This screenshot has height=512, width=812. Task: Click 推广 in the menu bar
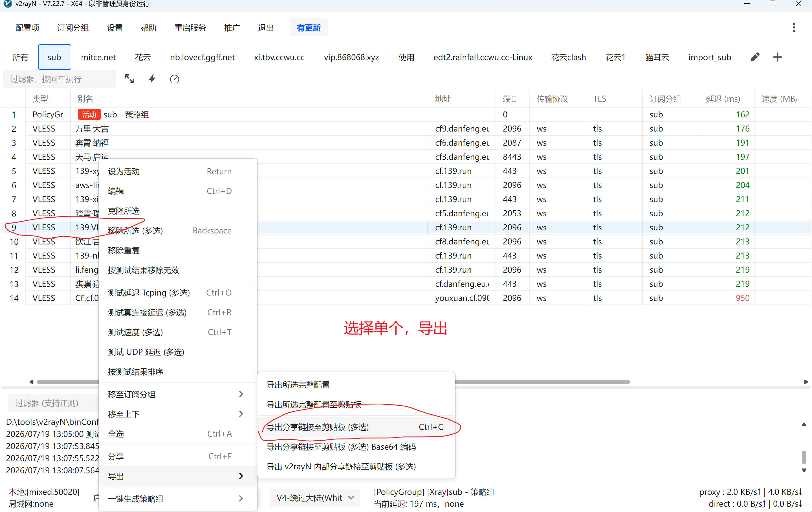pos(232,28)
